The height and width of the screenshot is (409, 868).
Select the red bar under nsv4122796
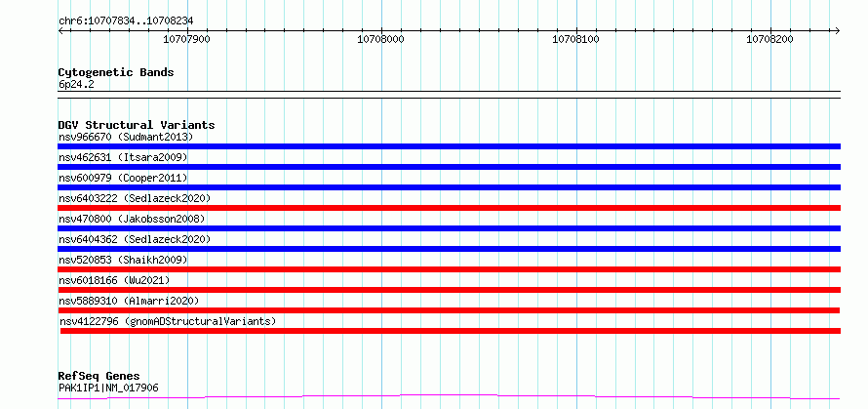[x=451, y=331]
